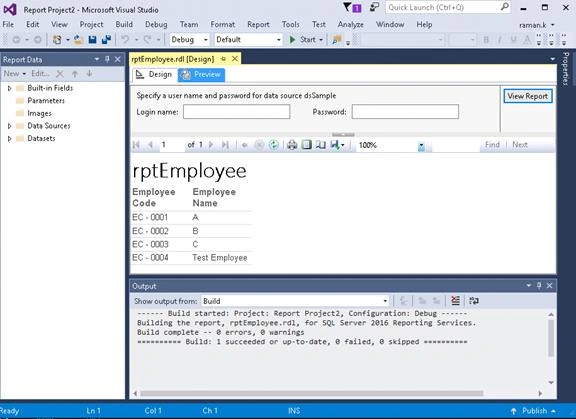Toggle Word Wrap in Output panel

474,301
